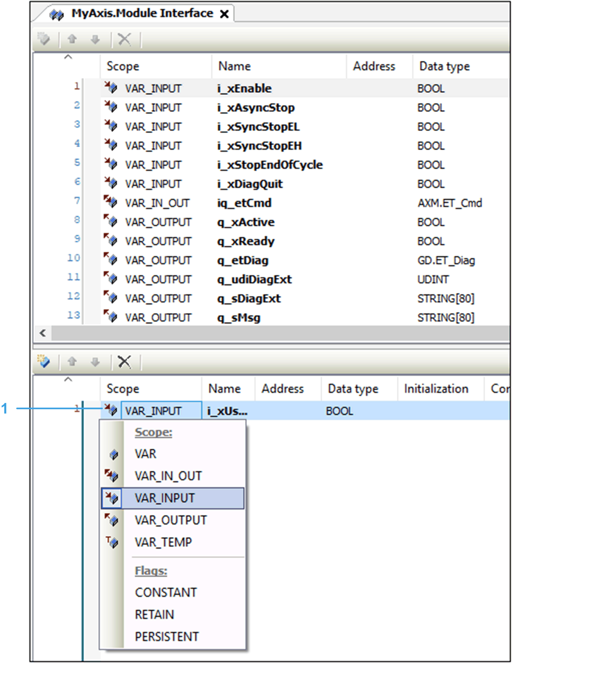Pick plain VAR scope option
The image size is (616, 681).
[x=145, y=454]
